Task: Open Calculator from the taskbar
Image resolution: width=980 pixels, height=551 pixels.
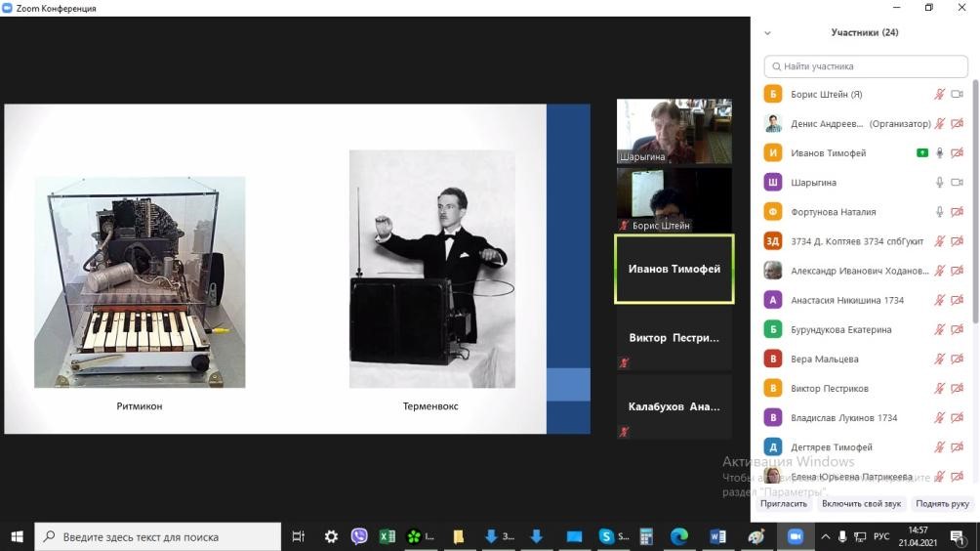Action: [646, 536]
